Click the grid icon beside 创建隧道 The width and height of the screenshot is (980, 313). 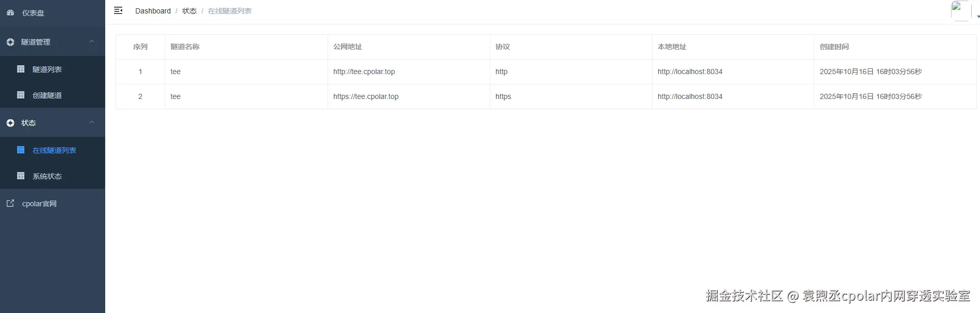(x=21, y=95)
